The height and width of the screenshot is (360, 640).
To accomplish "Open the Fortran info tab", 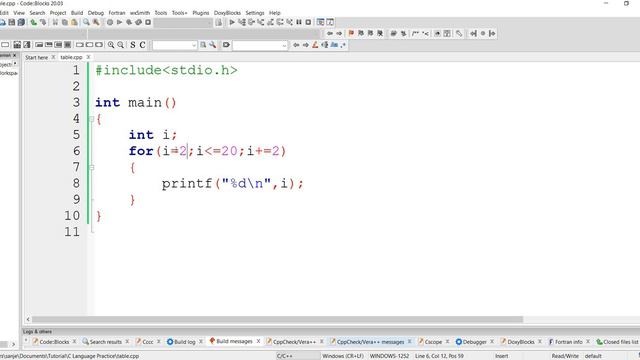I will coord(568,342).
